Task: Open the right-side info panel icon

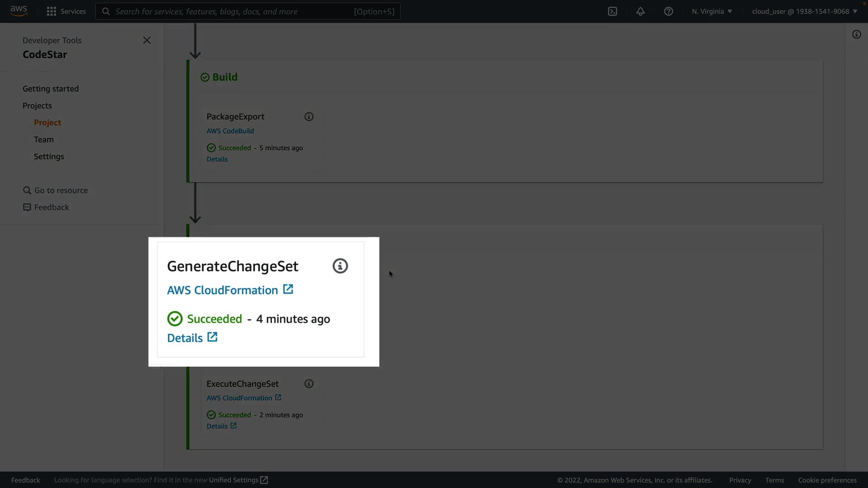Action: 856,34
